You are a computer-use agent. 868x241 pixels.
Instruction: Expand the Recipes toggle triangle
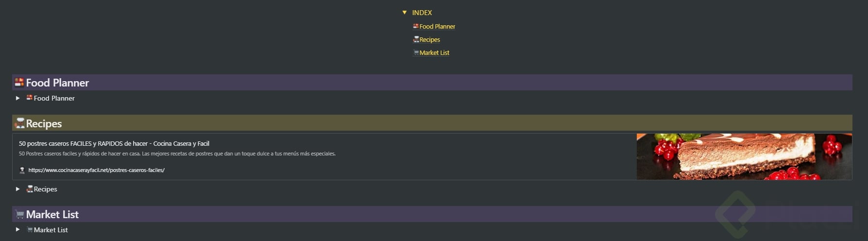[17, 189]
